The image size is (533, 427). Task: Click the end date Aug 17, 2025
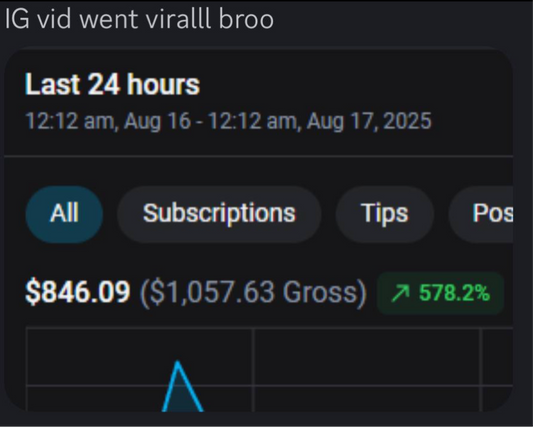369,121
